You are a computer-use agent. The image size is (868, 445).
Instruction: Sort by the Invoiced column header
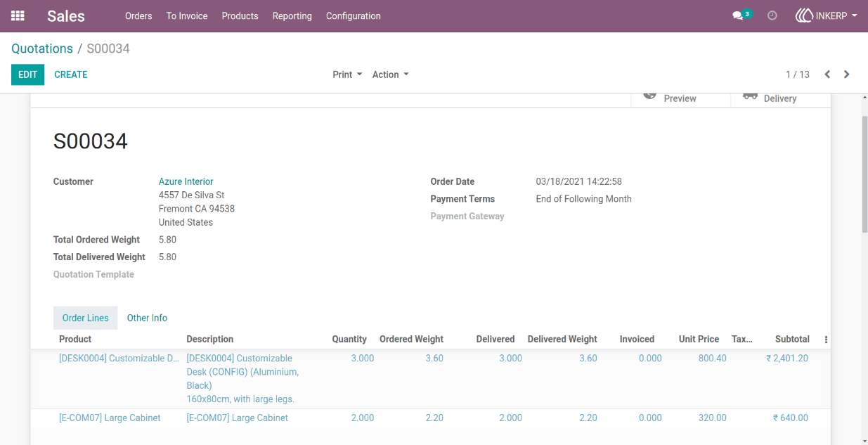pos(637,339)
